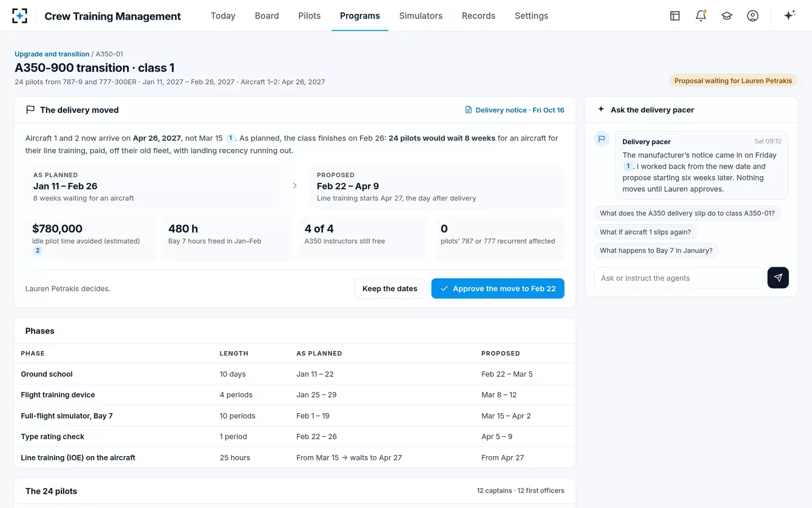Screen dimensions: 812x508
Task: Switch to the Simulators tab
Action: (421, 16)
